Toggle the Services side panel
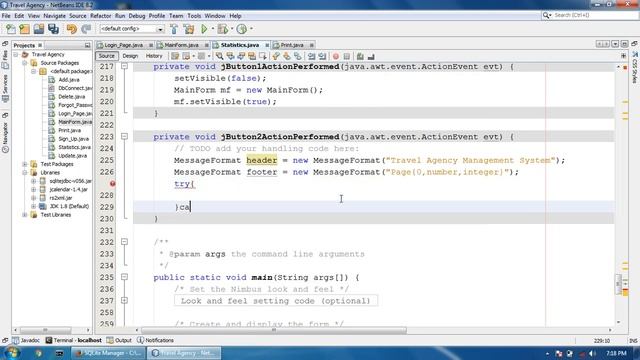 click(x=5, y=88)
